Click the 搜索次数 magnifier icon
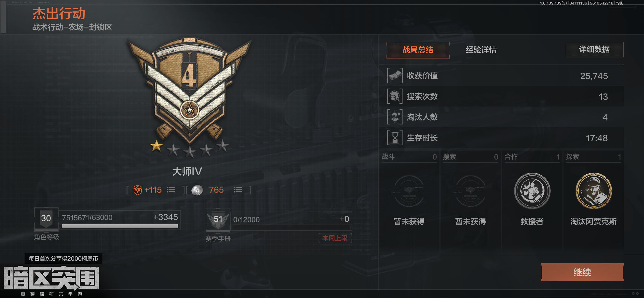Image resolution: width=644 pixels, height=298 pixels. tap(395, 96)
